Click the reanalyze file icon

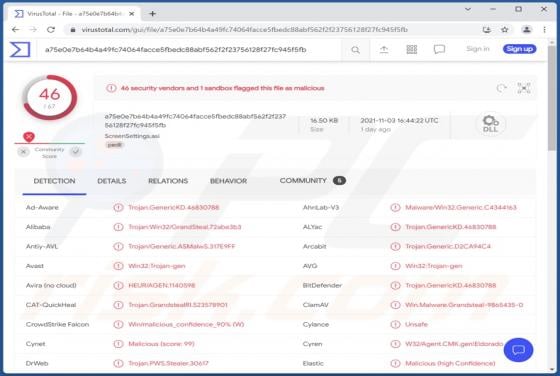(x=502, y=88)
